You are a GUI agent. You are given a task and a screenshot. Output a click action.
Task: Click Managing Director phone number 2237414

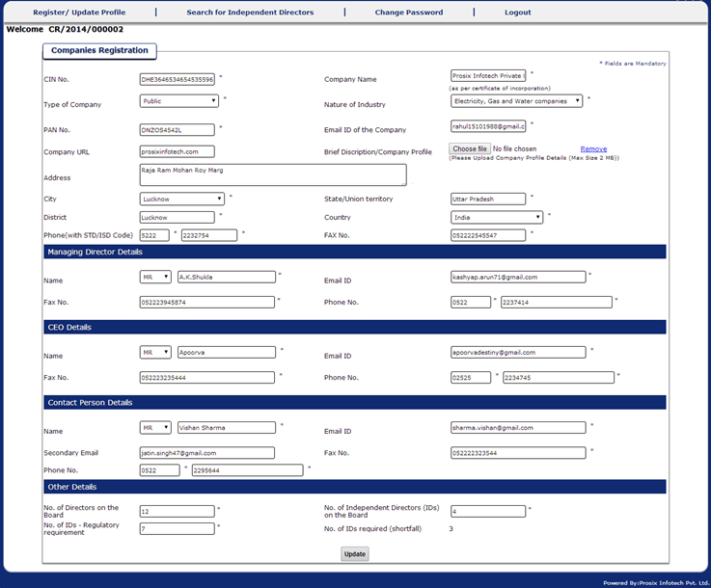557,302
